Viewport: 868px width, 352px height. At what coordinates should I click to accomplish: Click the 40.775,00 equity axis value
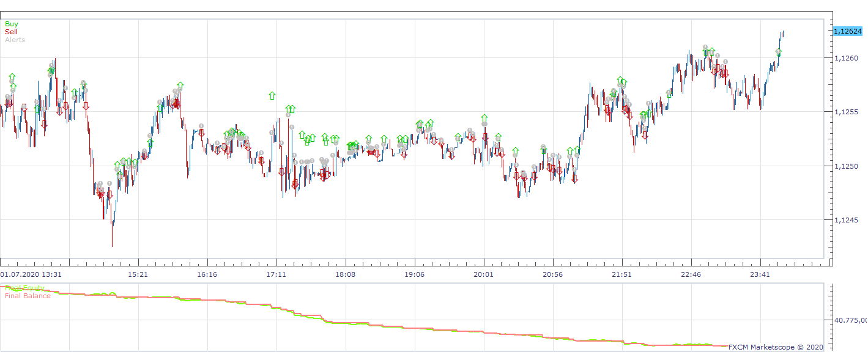pyautogui.click(x=851, y=320)
